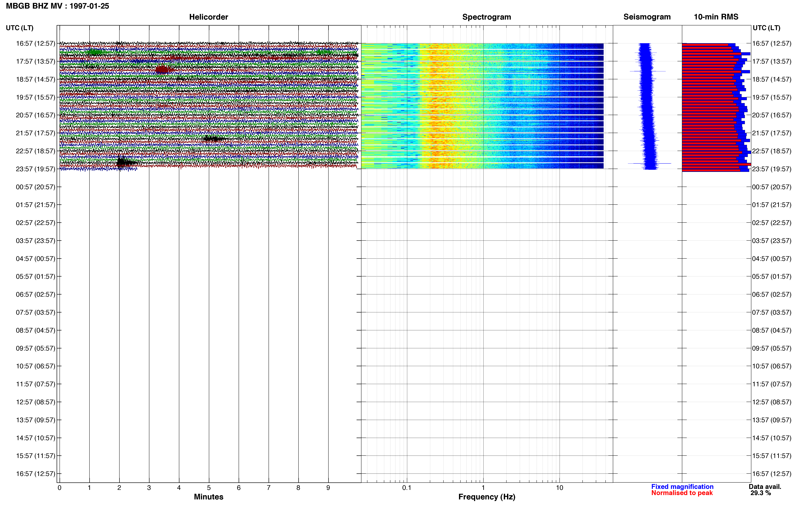Click the plot title 'MBGB BHZ MV : 1997-01-25'

coord(57,6)
